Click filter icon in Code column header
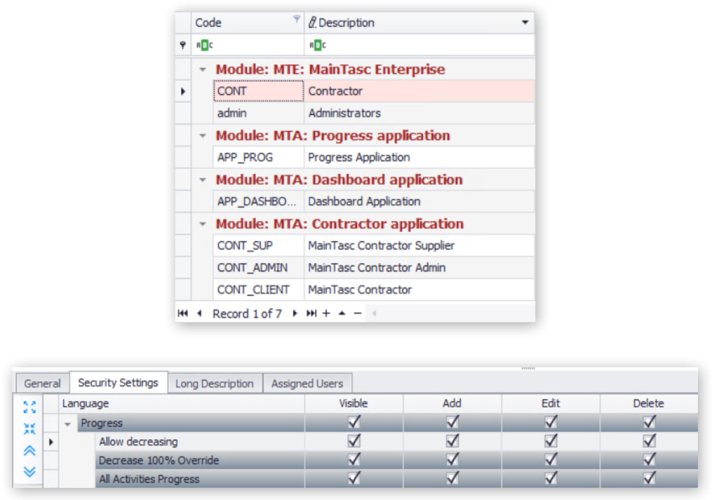Screen dimensions: 712x500 click(x=295, y=20)
